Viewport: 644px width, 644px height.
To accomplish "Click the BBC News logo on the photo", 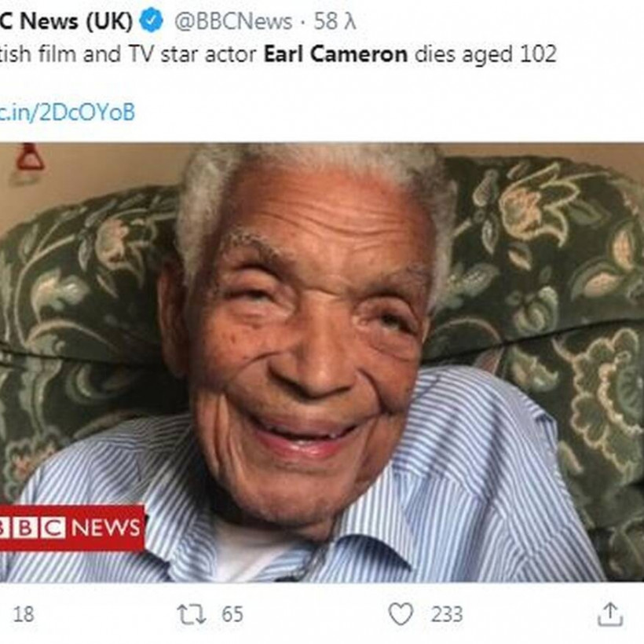I will (x=71, y=527).
